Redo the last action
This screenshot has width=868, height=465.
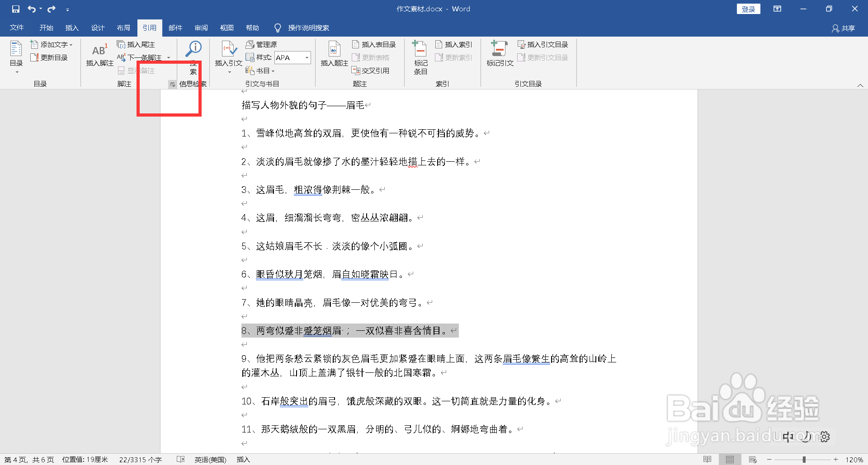pos(52,9)
